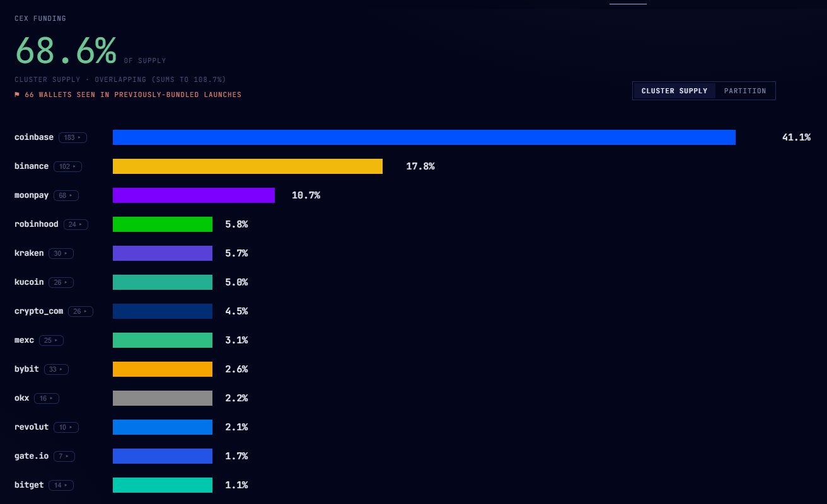Click the flag icon beside 66 wallets warning

17,94
